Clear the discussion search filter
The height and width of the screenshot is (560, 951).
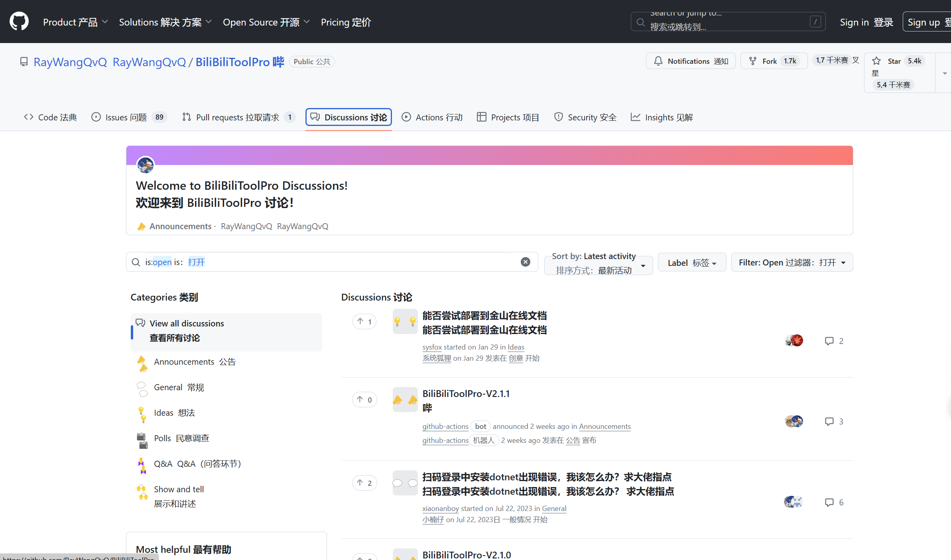[525, 262]
